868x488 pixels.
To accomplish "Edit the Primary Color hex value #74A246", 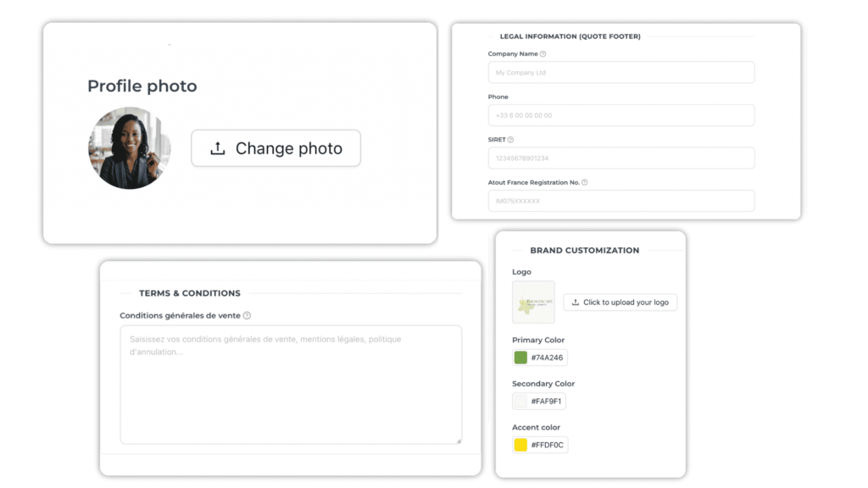I will (x=548, y=358).
